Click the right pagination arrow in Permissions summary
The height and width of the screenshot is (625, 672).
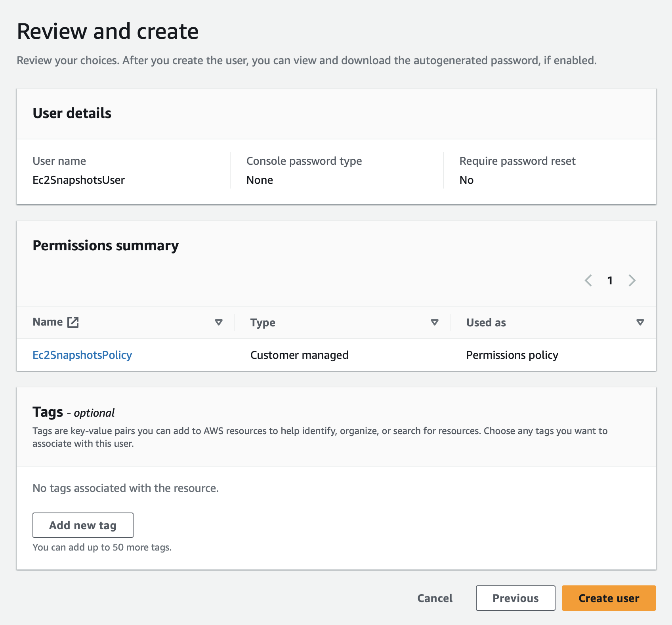[x=632, y=280]
